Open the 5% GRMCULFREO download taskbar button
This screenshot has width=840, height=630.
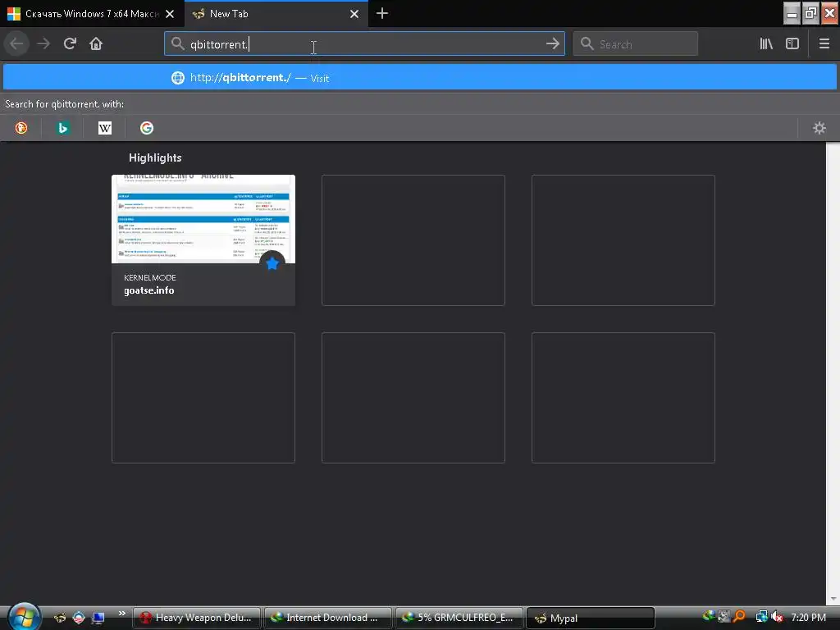pos(459,618)
